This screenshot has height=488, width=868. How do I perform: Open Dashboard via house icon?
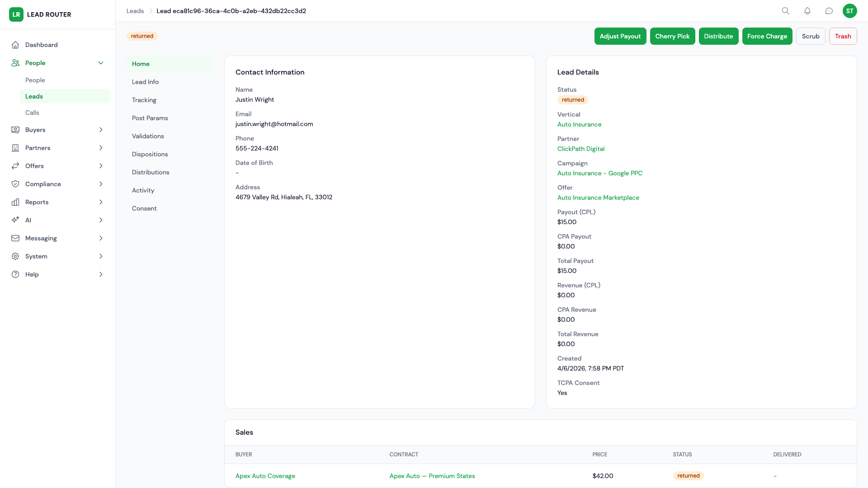point(15,45)
